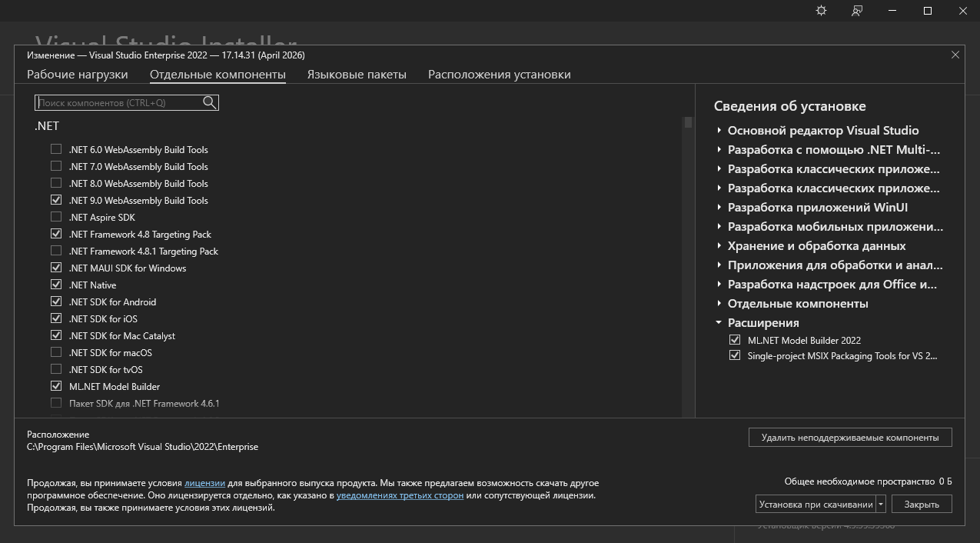Open the лицензии hyperlink

(x=204, y=483)
